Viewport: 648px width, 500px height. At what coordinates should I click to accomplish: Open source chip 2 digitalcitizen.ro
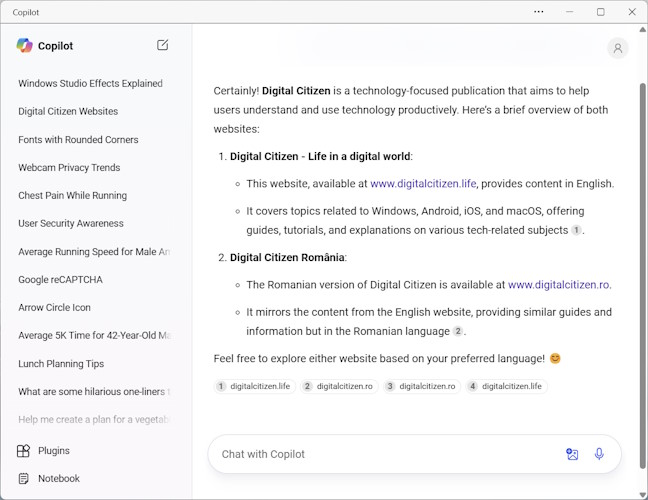point(339,386)
